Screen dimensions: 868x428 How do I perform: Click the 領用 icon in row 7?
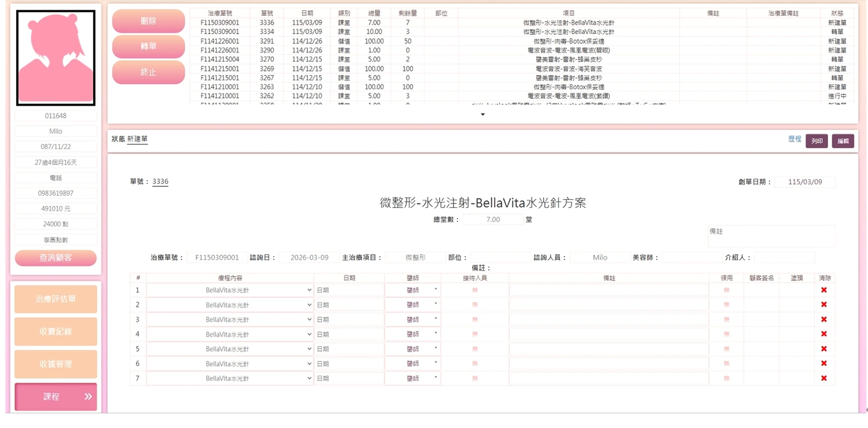726,378
